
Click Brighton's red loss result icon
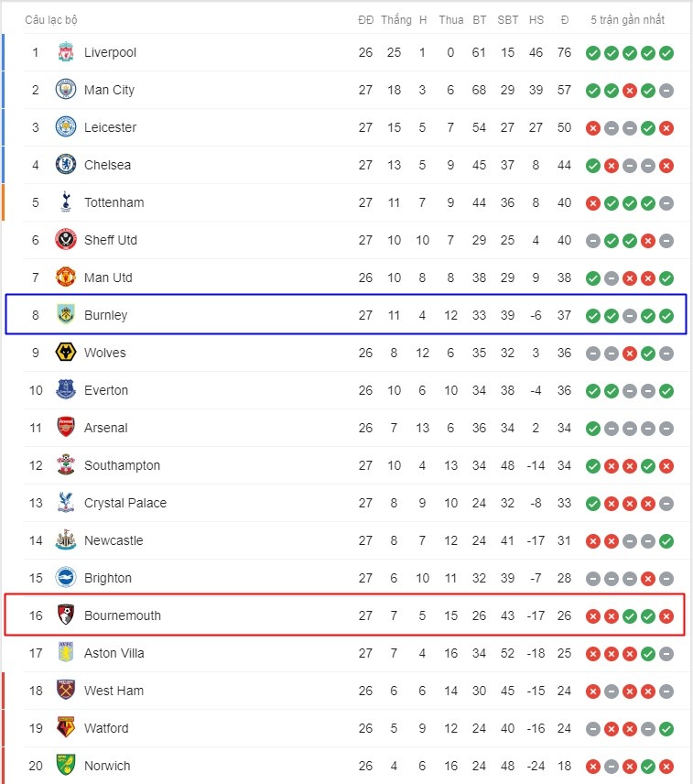tap(648, 578)
